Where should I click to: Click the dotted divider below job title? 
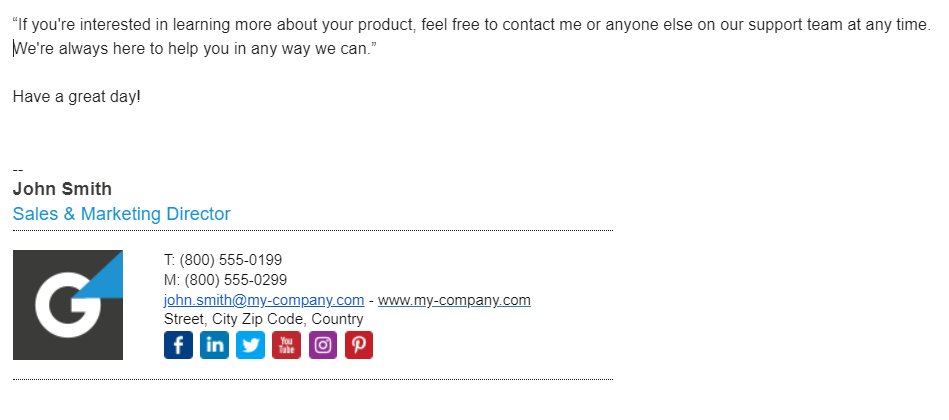pos(312,230)
